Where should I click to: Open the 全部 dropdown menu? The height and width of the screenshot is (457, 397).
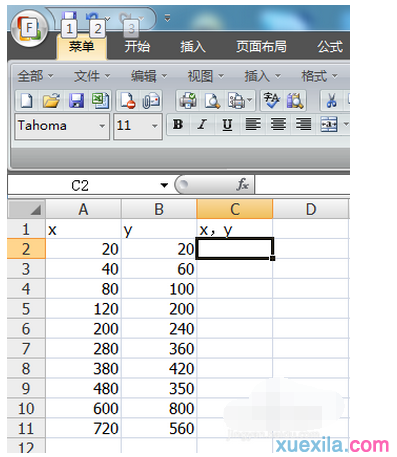coord(35,76)
